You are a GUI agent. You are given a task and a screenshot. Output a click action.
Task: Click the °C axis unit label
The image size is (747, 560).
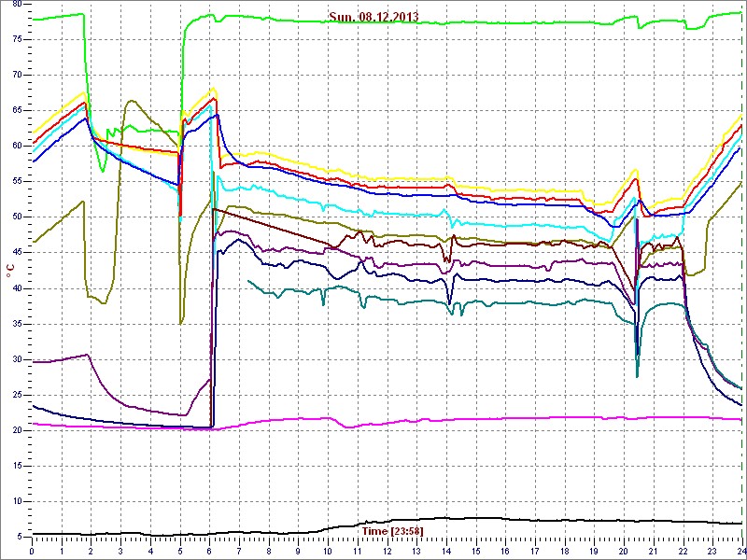(10, 272)
